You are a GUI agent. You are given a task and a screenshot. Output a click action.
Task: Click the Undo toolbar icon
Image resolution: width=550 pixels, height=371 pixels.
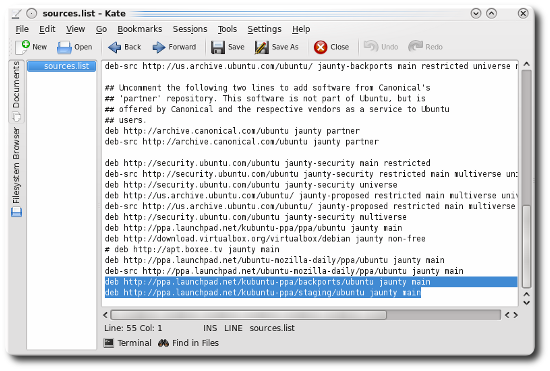pos(371,46)
